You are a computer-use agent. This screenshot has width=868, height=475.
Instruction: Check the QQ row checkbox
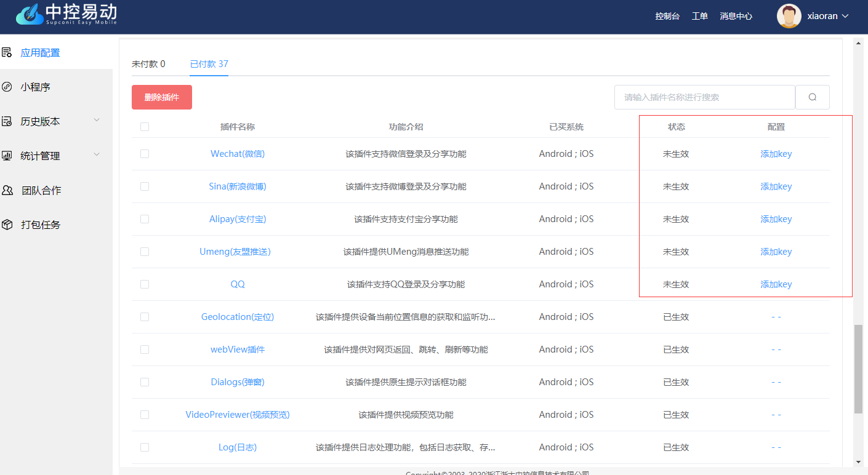click(x=145, y=284)
